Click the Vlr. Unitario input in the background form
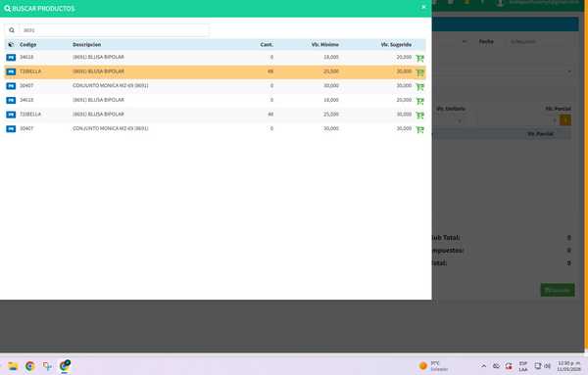 click(x=449, y=120)
